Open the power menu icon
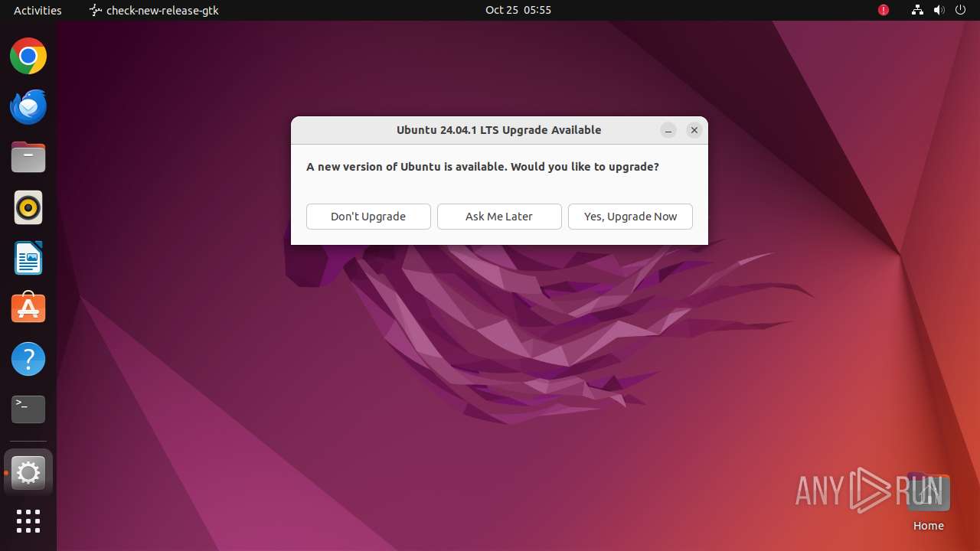Screen dimensions: 980x551 [960, 10]
